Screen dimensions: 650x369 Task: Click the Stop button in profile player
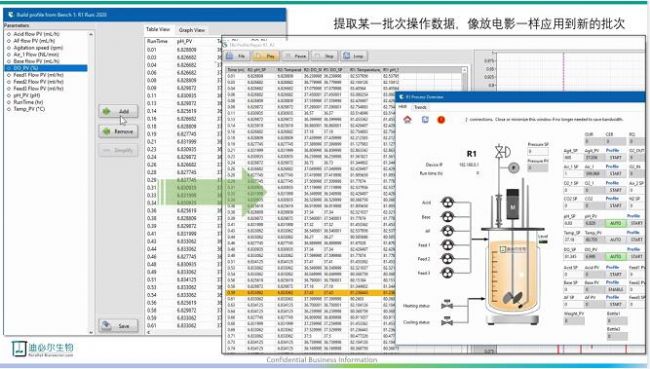pyautogui.click(x=325, y=56)
